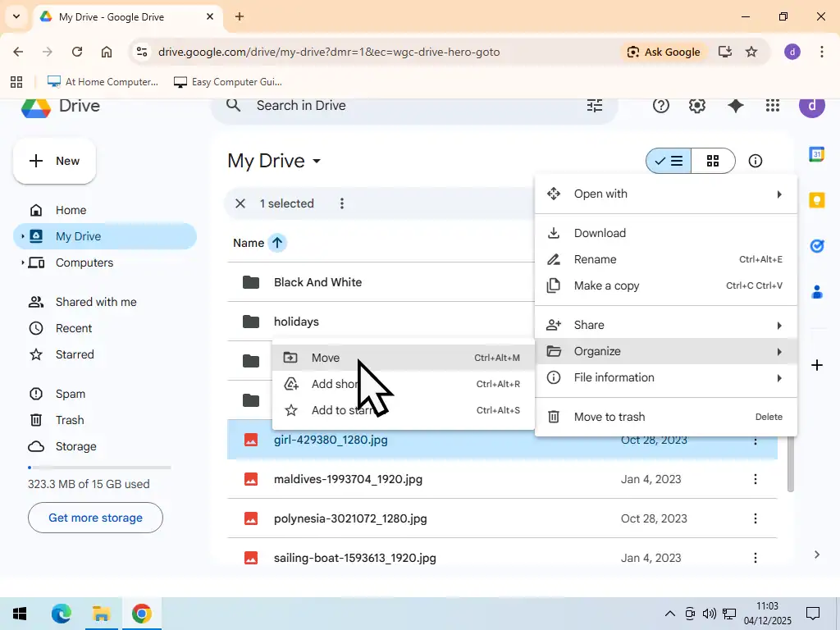Open Google Keep in the side panel
This screenshot has width=840, height=630.
pos(816,199)
